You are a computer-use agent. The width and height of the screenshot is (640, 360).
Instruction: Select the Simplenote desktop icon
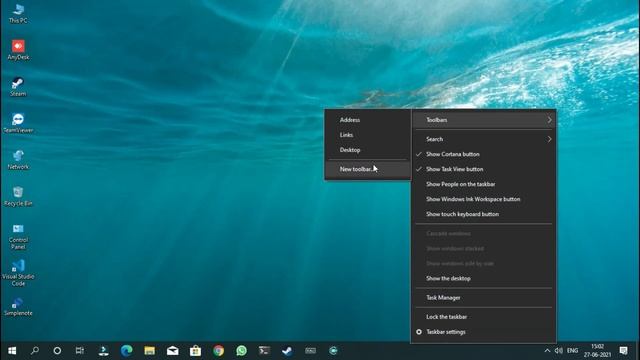click(18, 307)
